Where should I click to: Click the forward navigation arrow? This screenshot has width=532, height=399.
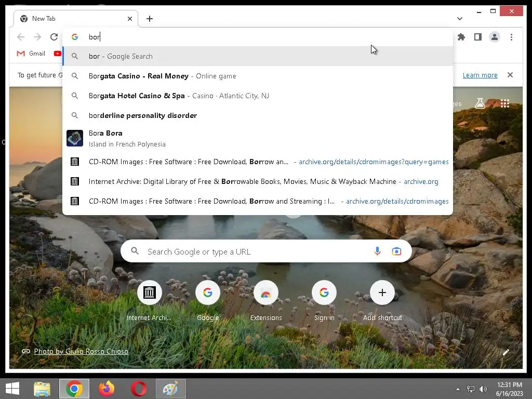point(37,37)
